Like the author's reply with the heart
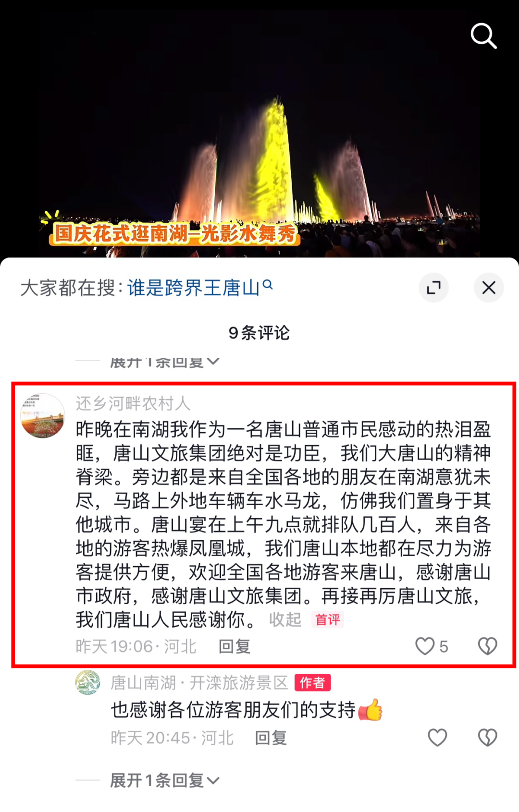The image size is (519, 812). click(437, 738)
